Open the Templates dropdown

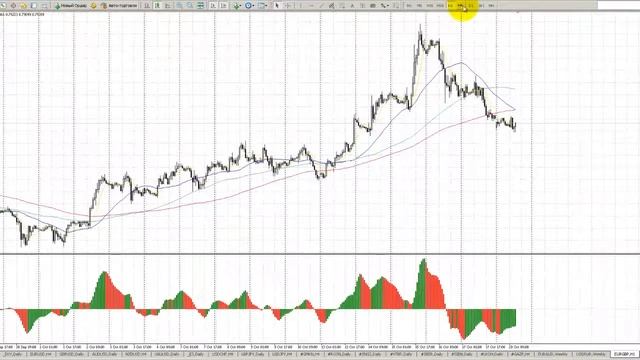tap(262, 6)
